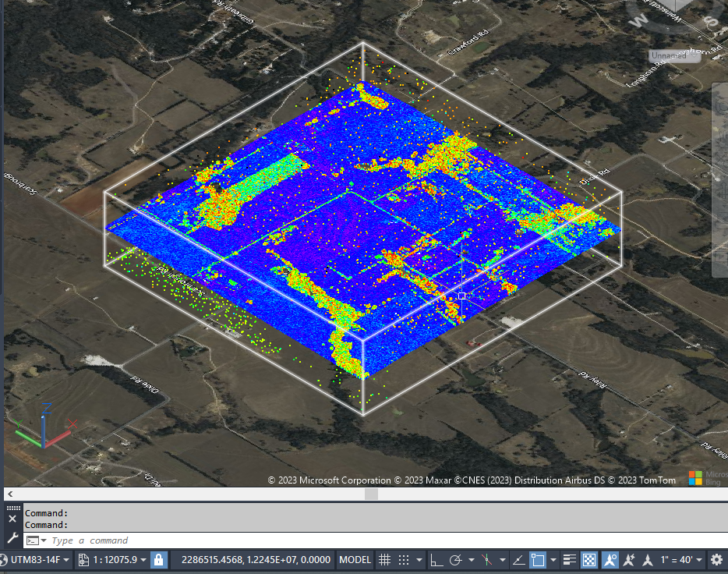This screenshot has width=728, height=574.
Task: Click the Microsoft Bing logo
Action: tap(697, 477)
